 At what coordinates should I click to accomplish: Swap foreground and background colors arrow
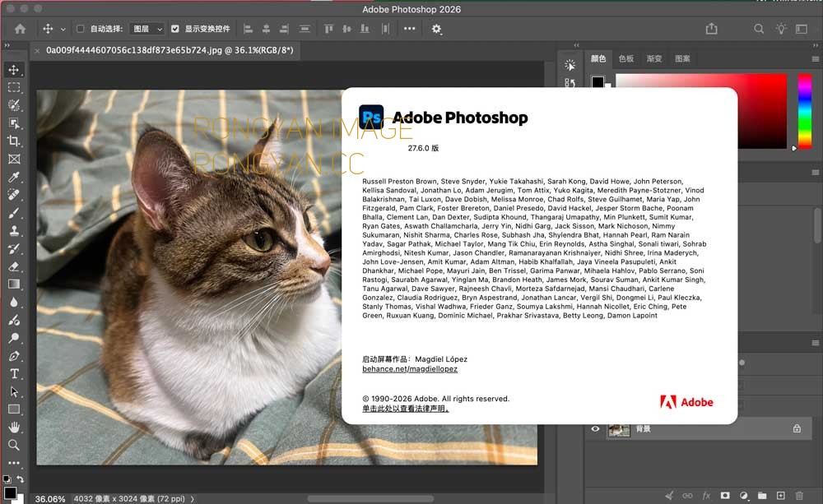pos(21,479)
